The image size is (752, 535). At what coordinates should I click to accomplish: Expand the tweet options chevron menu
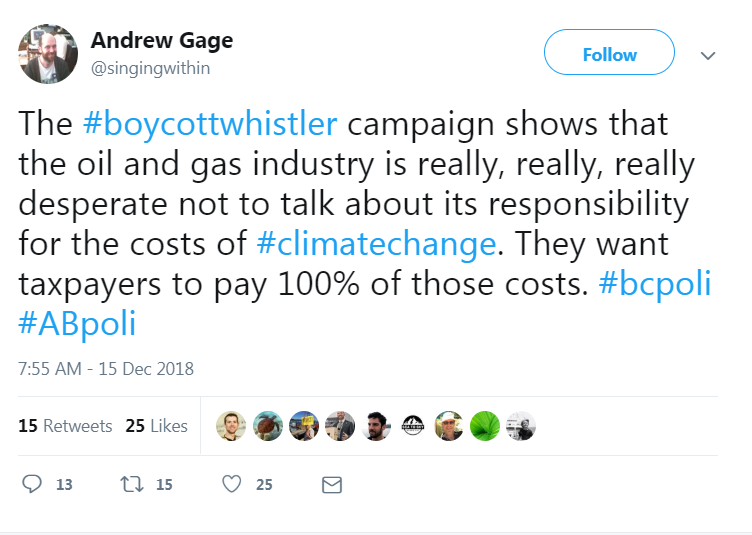click(x=709, y=56)
